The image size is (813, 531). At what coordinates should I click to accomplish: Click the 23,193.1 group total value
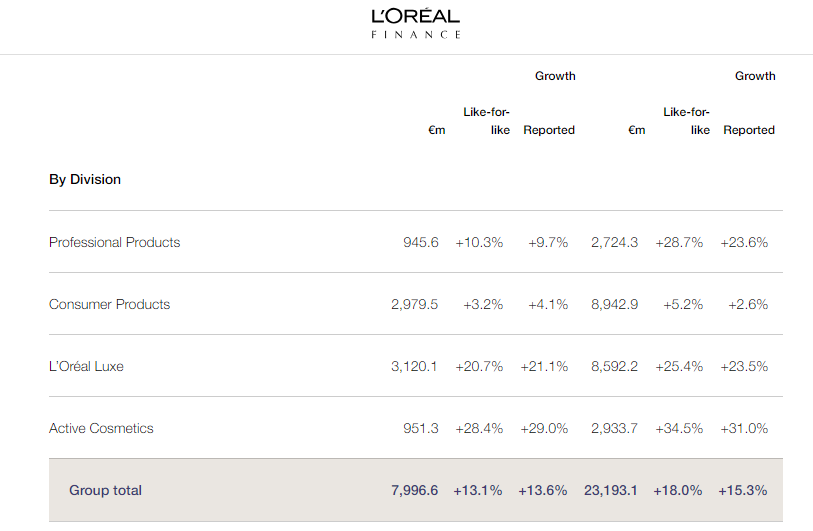click(611, 490)
